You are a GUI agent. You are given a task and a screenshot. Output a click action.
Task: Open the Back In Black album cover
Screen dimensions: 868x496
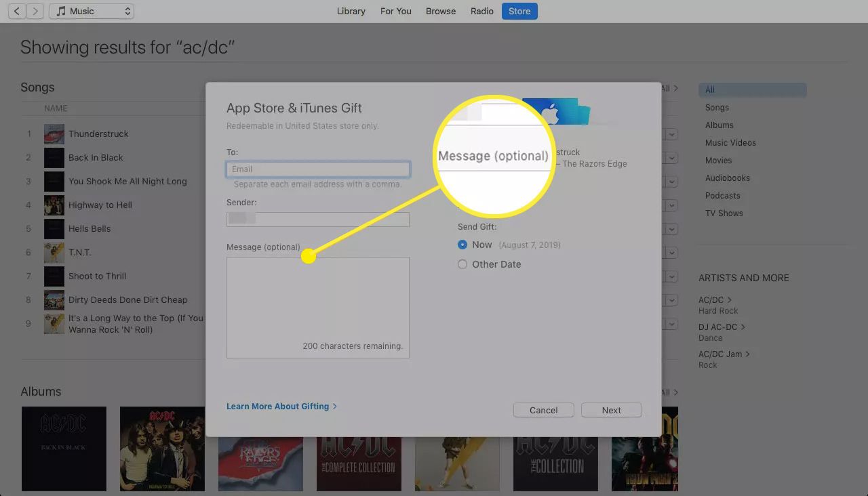pos(64,449)
